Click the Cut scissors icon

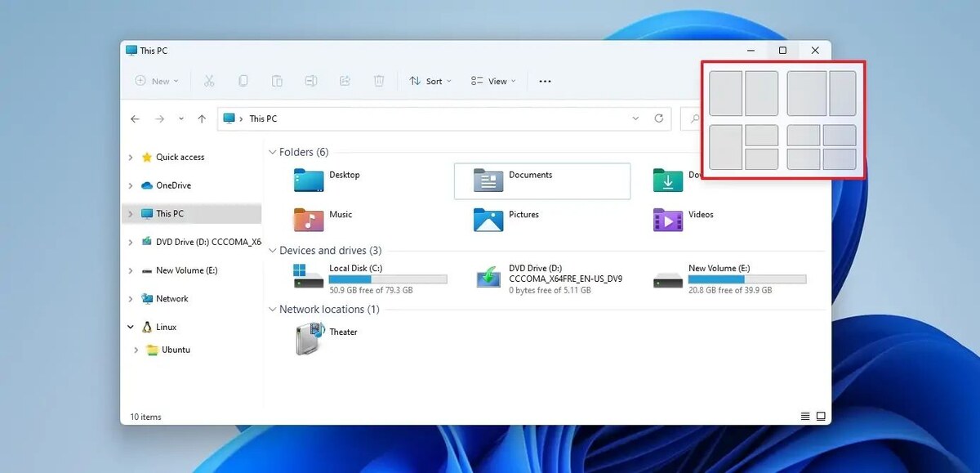coord(209,81)
